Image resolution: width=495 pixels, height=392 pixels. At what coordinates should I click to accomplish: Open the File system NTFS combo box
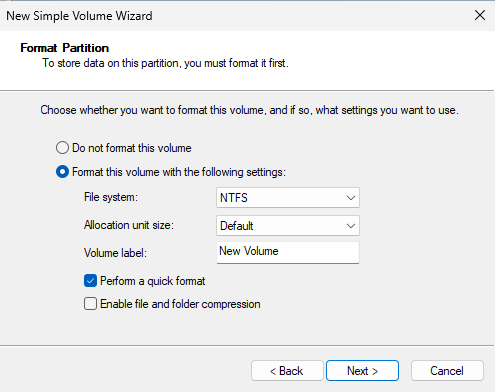288,198
